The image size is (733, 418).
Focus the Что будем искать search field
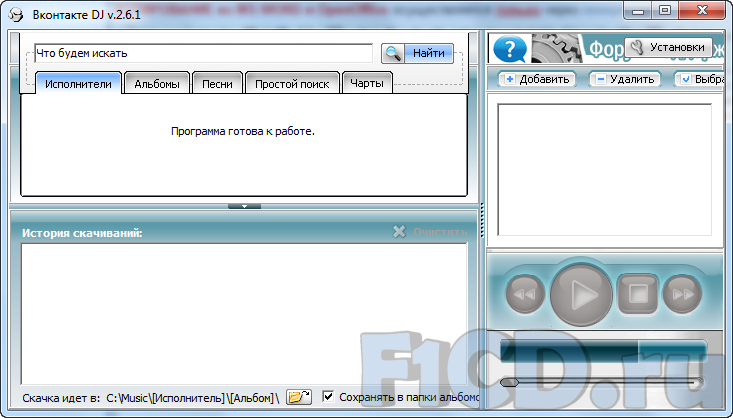click(203, 53)
